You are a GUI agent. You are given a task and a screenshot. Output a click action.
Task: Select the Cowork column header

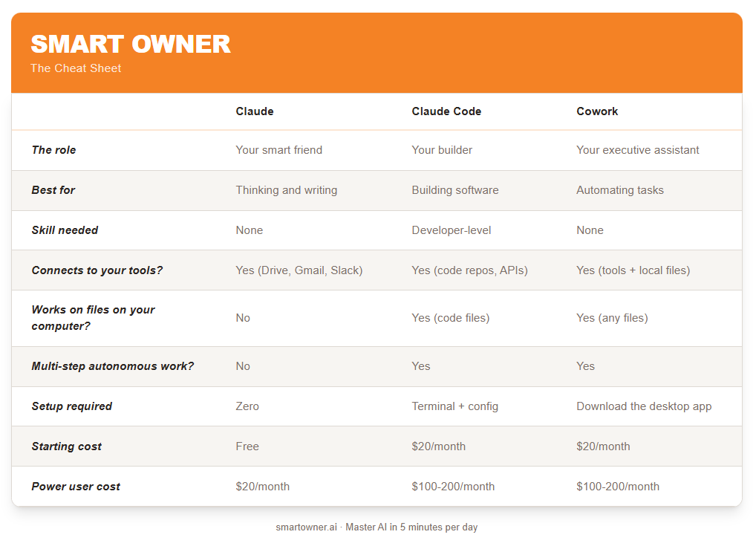(x=597, y=111)
